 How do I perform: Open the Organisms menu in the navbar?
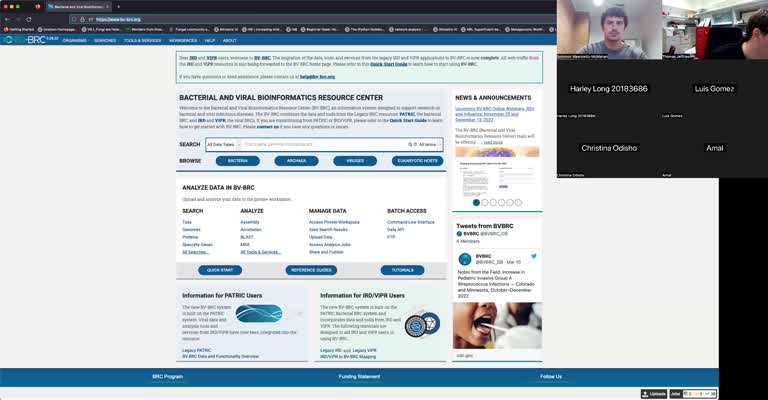[x=75, y=41]
